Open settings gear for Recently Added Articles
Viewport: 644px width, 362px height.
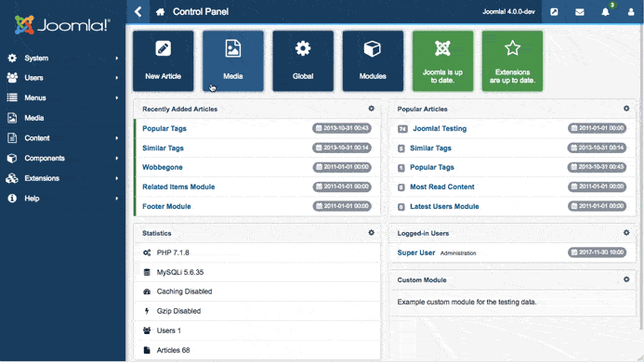pyautogui.click(x=372, y=109)
